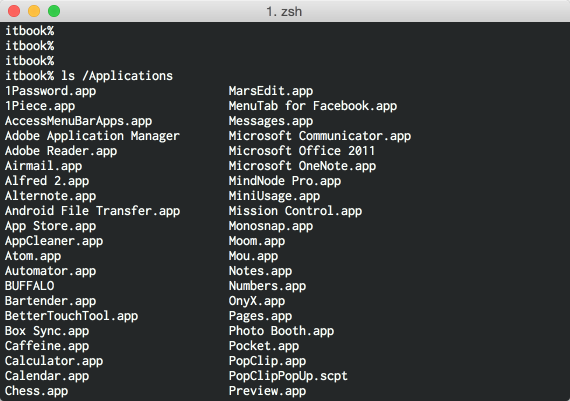570x401 pixels.
Task: Select BetterTouchTool.app in the listing
Action: coord(71,316)
